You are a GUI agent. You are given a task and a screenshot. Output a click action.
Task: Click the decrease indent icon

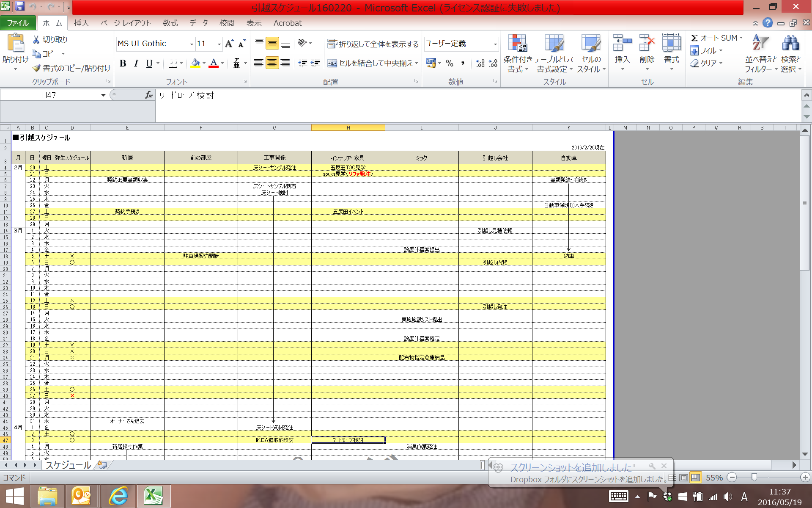(x=303, y=63)
